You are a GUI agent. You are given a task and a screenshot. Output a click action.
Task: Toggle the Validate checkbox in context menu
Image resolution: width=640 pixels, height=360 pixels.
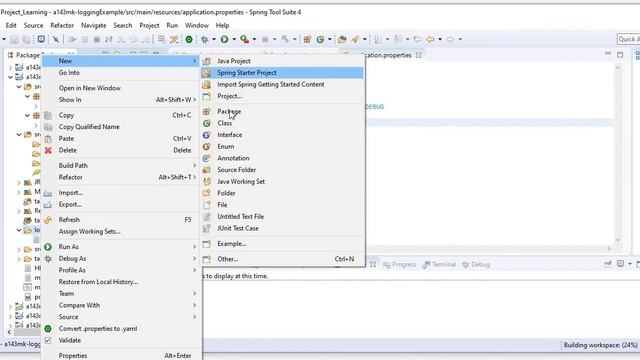(48, 340)
